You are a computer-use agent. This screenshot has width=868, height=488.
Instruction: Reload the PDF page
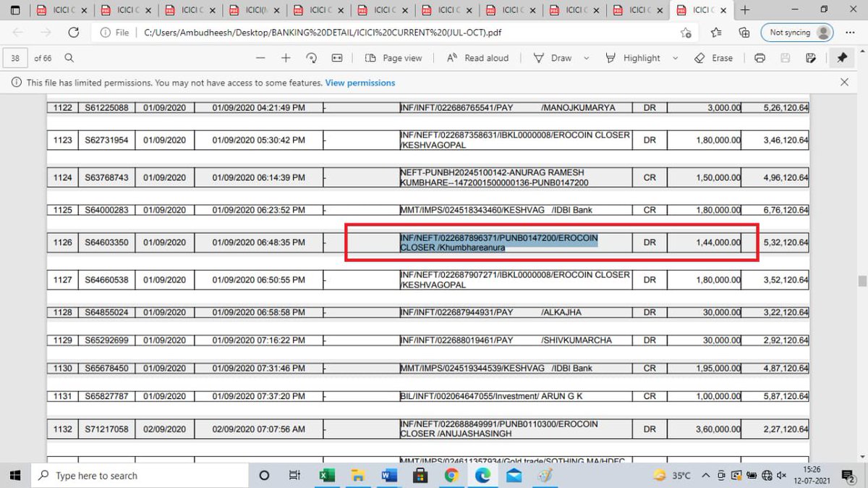(73, 33)
